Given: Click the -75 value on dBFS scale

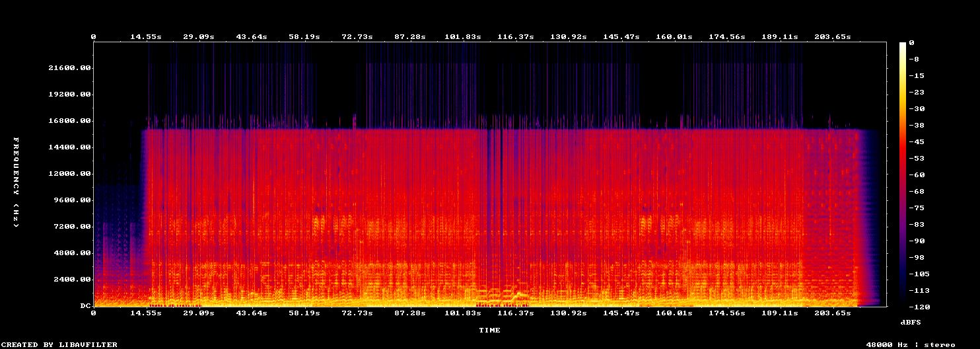Looking at the screenshot, I should coord(917,208).
